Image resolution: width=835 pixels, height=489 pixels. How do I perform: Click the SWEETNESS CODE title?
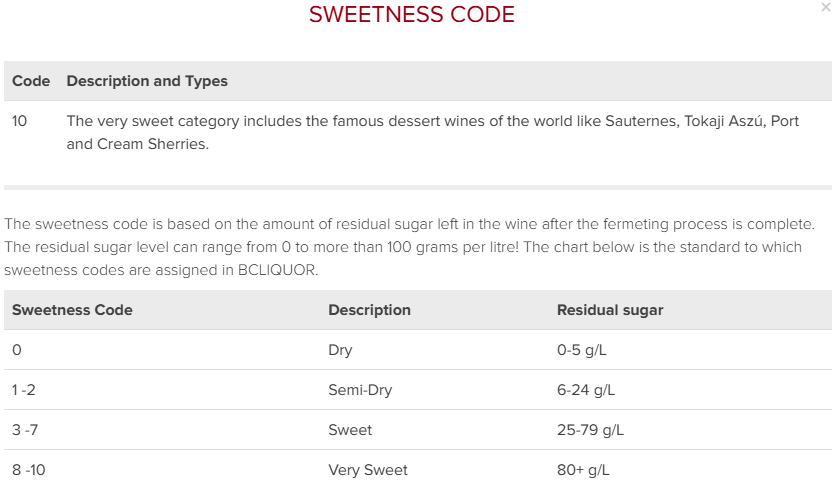[x=412, y=15]
